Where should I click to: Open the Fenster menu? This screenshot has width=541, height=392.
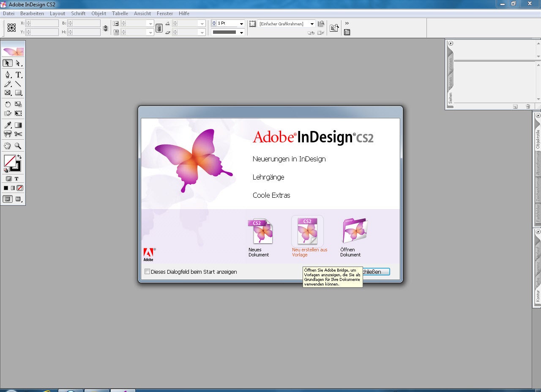(x=164, y=14)
